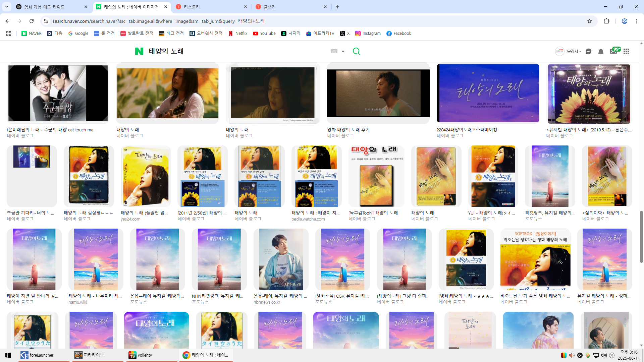Image resolution: width=644 pixels, height=362 pixels.
Task: Open the Netflix bookmark link
Action: pos(238,34)
